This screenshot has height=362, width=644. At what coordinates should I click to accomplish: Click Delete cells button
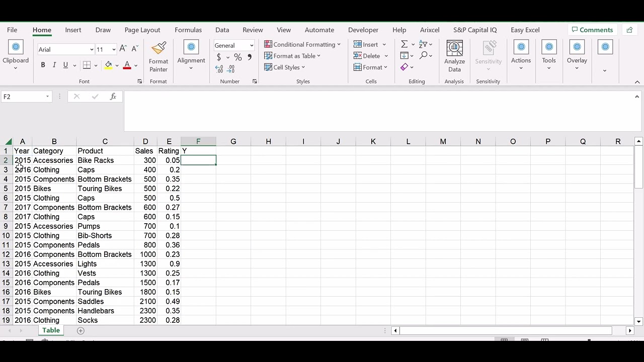click(x=367, y=56)
